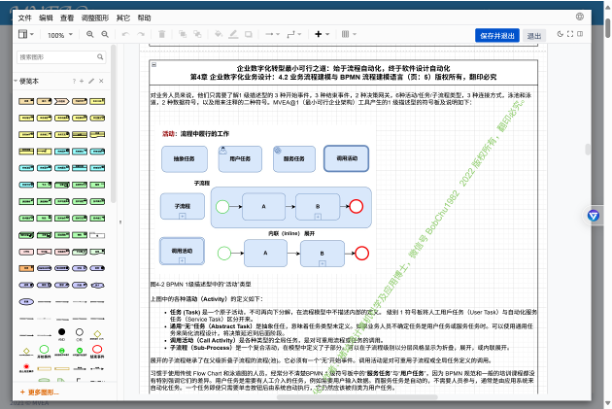The image size is (612, 409).
Task: Click the canvas horizontal scrollbar thumb
Action: [x=357, y=397]
